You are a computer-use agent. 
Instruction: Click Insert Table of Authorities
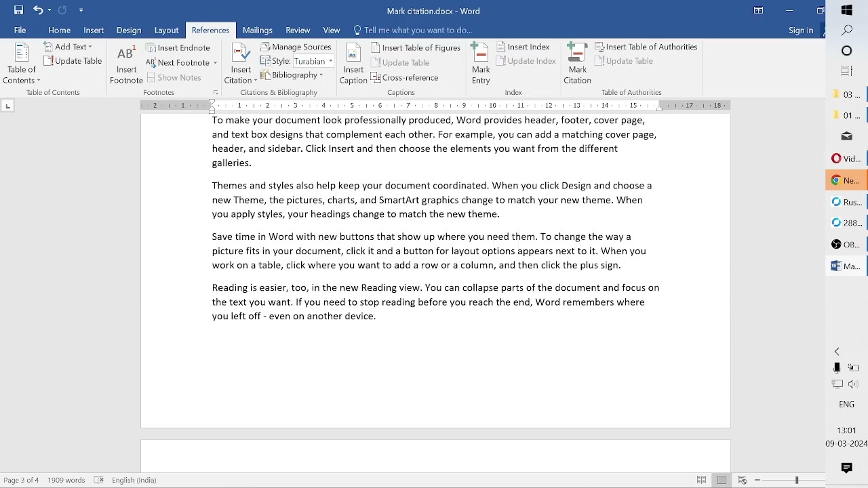point(646,47)
